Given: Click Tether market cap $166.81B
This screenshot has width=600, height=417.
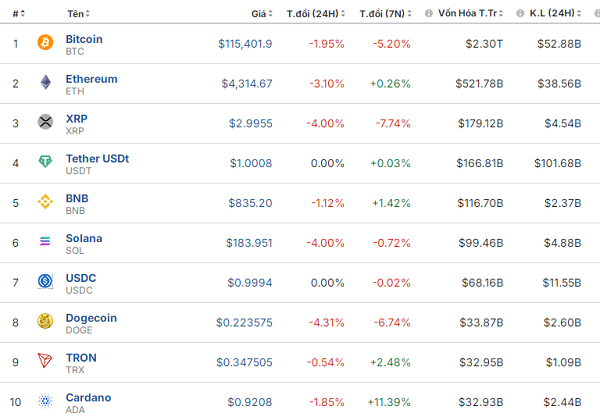Looking at the screenshot, I should (480, 163).
